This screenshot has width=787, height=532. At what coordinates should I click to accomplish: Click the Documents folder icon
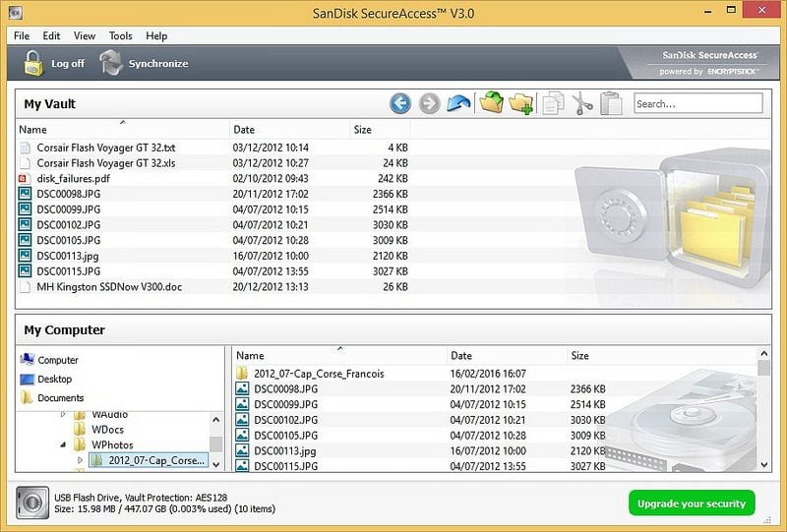(27, 397)
